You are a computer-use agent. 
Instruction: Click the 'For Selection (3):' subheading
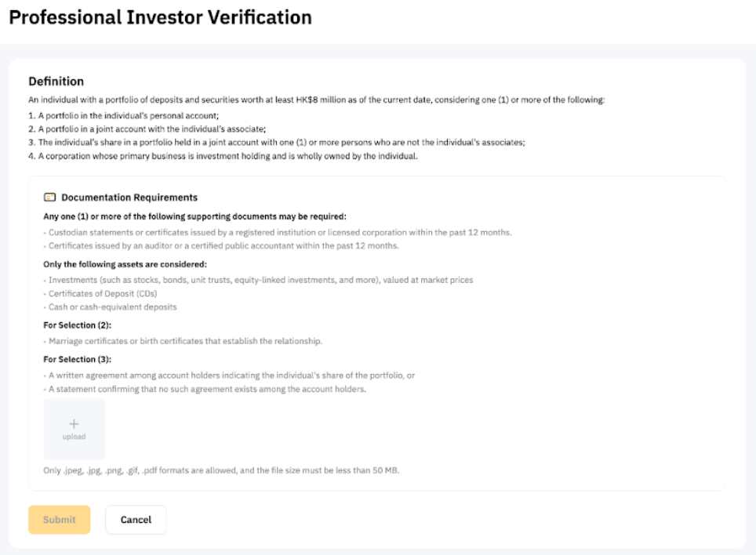[78, 359]
